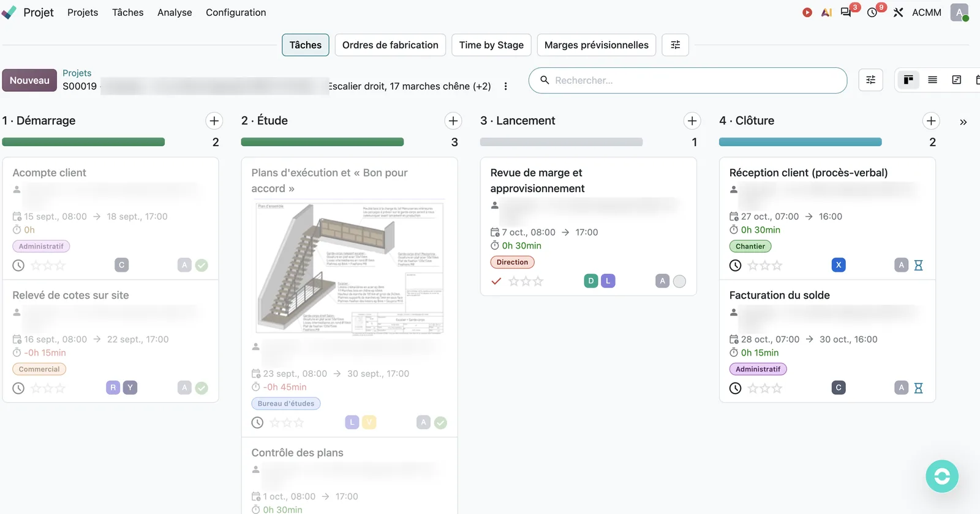Click hourglass icon on Facturation du solde card
Image resolution: width=980 pixels, height=514 pixels.
[x=918, y=388]
